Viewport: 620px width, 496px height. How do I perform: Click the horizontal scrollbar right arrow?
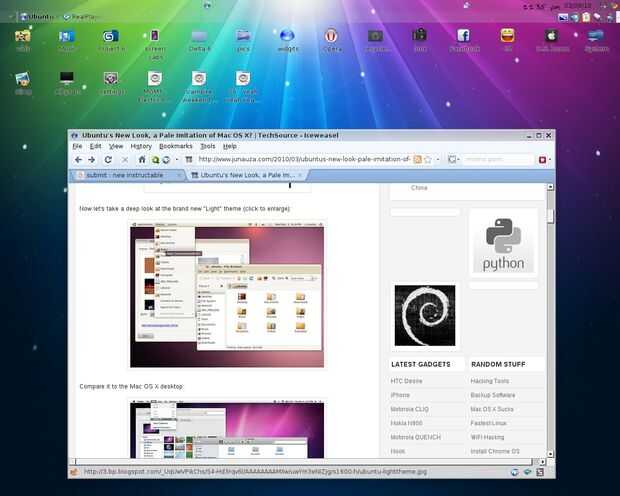(x=542, y=462)
